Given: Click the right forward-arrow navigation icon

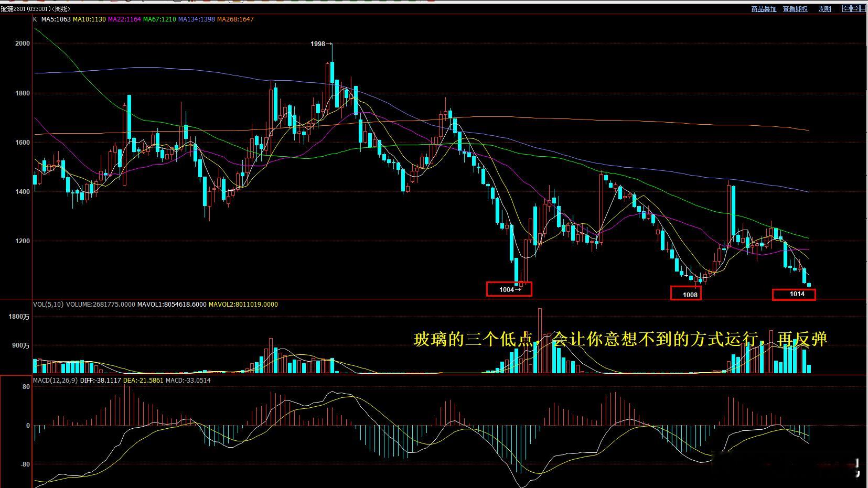Looking at the screenshot, I should coord(855,8).
